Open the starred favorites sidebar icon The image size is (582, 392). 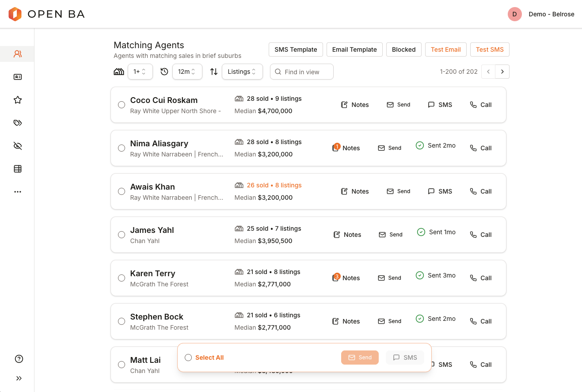click(18, 100)
